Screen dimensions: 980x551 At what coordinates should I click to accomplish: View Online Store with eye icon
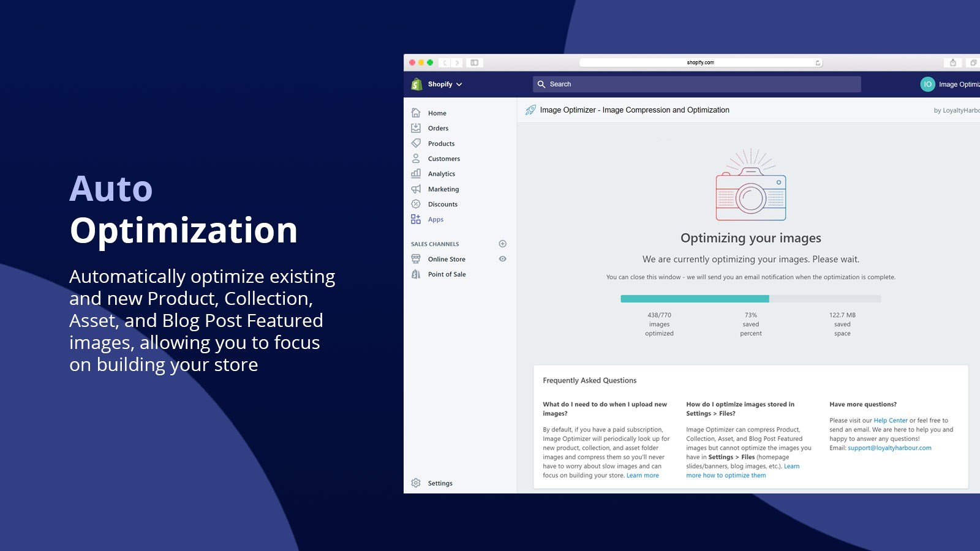click(503, 259)
